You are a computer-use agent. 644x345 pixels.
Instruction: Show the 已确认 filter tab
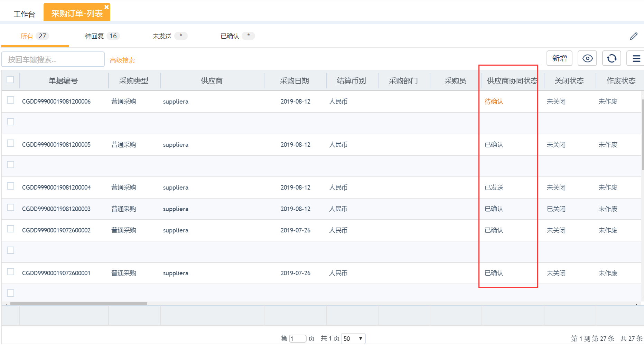[237, 36]
